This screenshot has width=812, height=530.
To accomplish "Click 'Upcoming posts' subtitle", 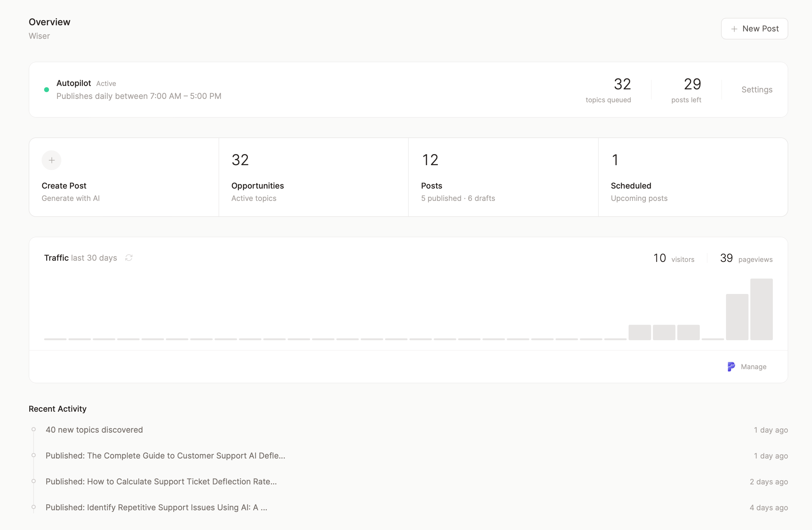I will pyautogui.click(x=639, y=198).
